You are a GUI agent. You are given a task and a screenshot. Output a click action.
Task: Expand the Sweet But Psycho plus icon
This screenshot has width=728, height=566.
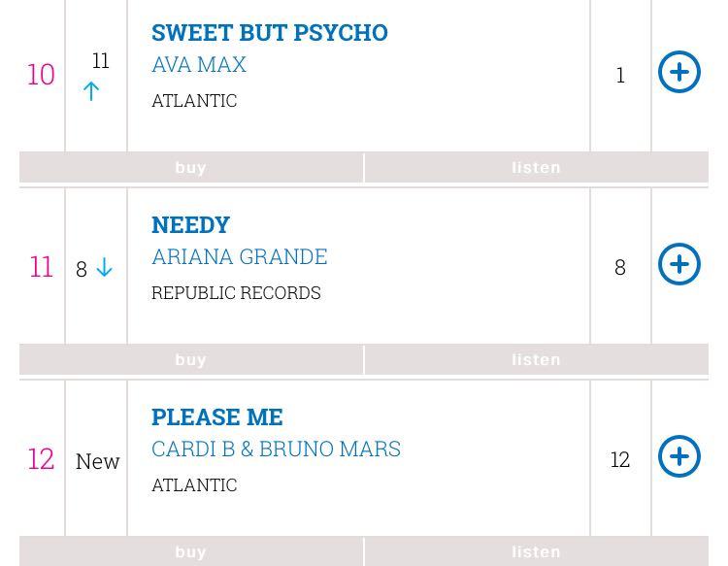[x=678, y=72]
